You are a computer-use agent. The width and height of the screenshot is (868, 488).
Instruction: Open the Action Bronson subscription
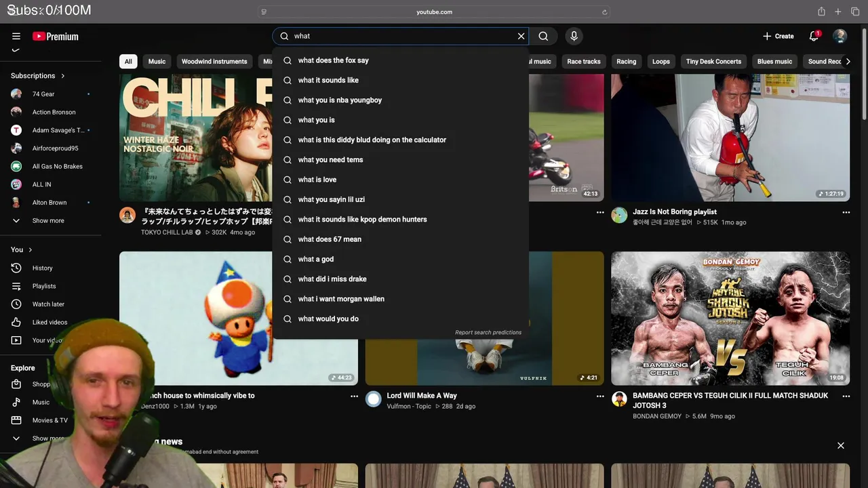click(x=51, y=112)
